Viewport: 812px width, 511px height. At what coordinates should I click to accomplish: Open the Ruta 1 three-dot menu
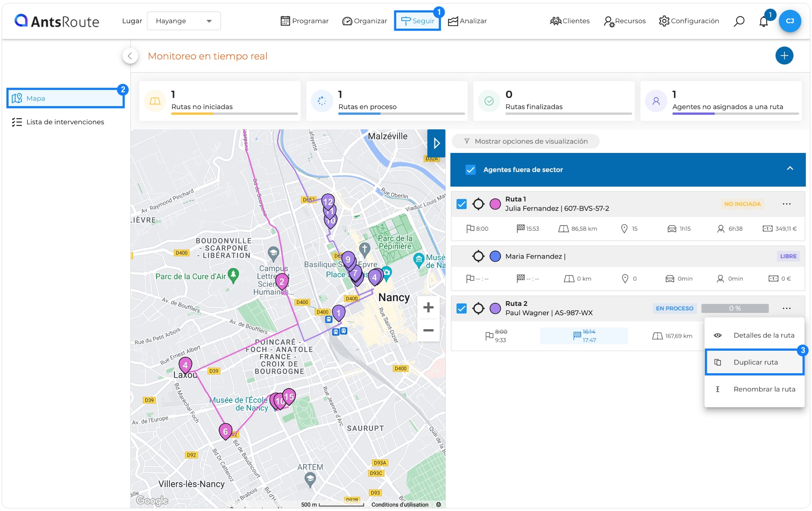[x=786, y=204]
